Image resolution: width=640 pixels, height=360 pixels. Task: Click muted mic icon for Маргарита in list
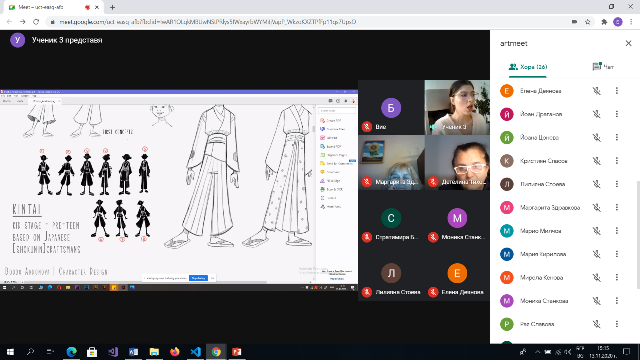(596, 207)
